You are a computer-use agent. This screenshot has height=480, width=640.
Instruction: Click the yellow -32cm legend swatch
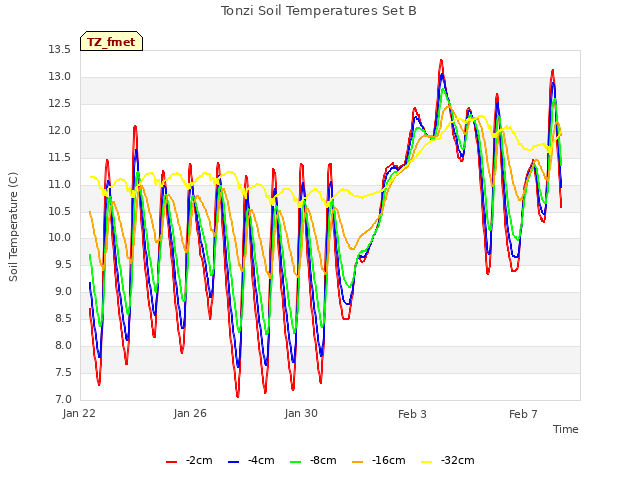point(426,462)
